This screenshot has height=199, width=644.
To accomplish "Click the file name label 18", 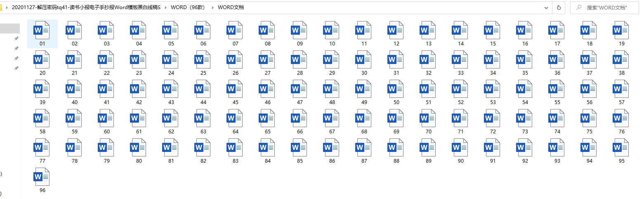I will point(589,44).
